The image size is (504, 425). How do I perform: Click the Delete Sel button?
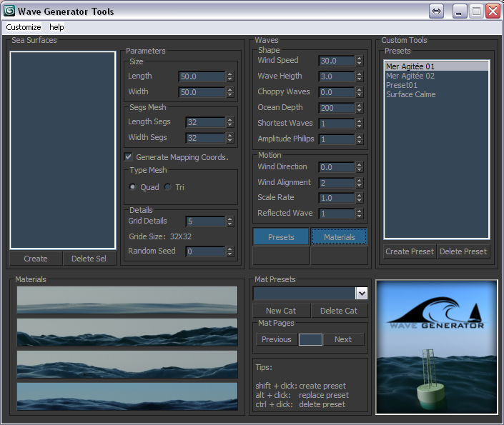point(89,259)
